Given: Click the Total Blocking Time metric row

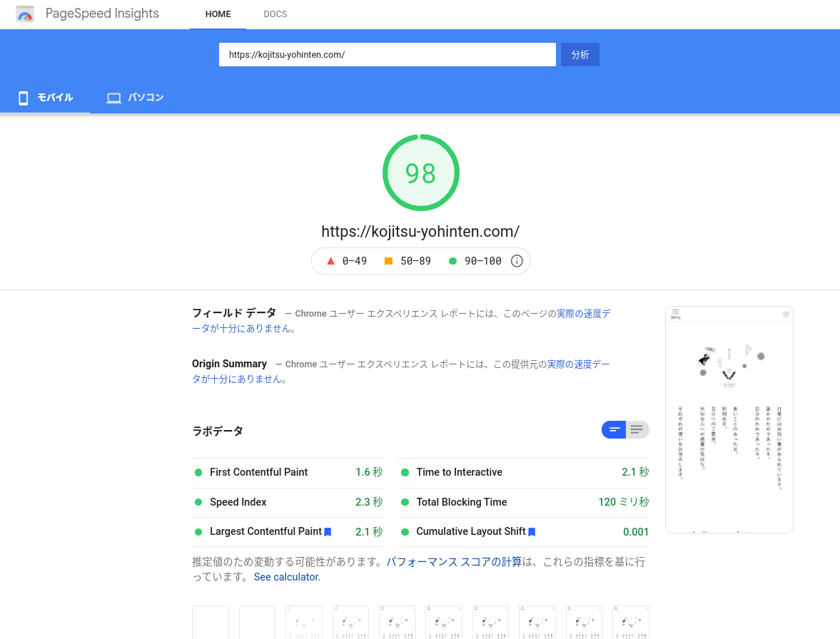Looking at the screenshot, I should click(x=524, y=502).
